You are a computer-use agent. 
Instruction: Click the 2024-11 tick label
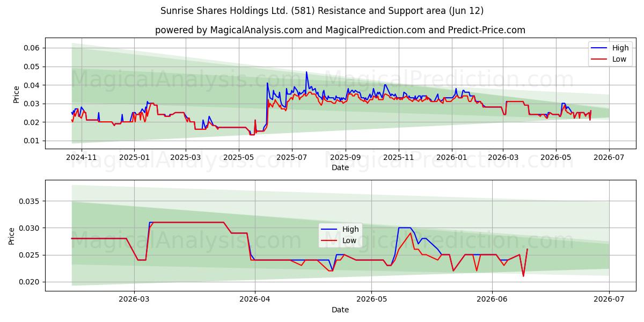81,158
